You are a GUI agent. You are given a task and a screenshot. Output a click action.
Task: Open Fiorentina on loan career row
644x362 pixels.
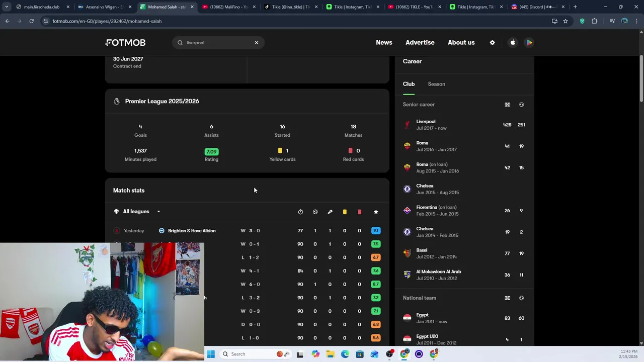[x=464, y=211]
